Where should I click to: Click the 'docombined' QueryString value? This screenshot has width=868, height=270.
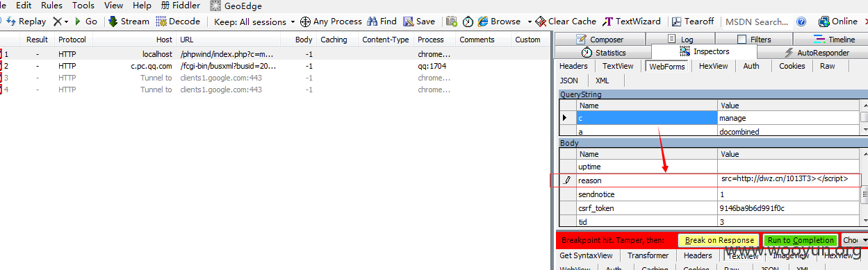pos(789,131)
